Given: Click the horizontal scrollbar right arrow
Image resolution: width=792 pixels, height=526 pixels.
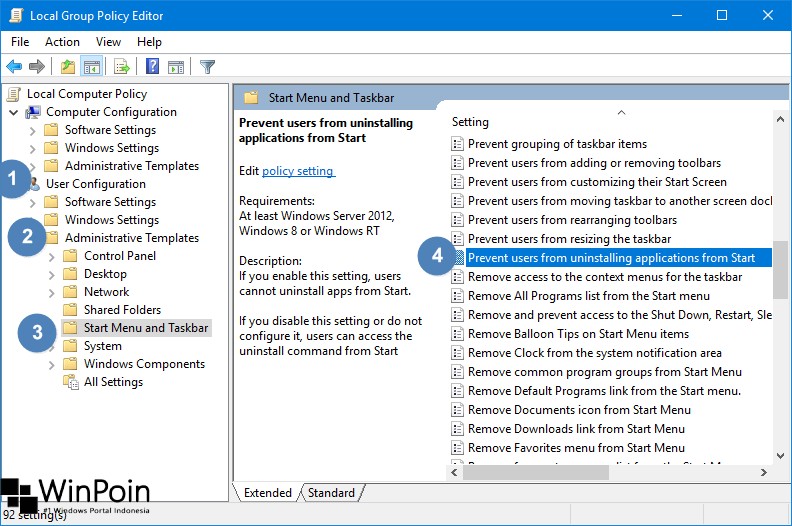Looking at the screenshot, I should [x=764, y=472].
